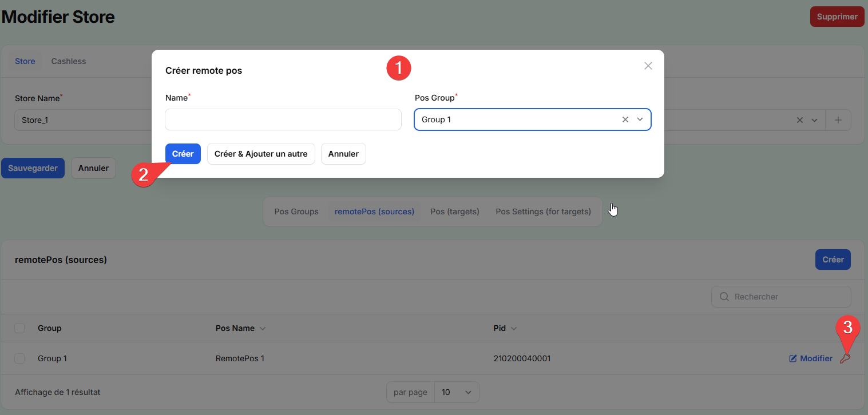Clear the background store select field
868x415 pixels.
point(800,120)
